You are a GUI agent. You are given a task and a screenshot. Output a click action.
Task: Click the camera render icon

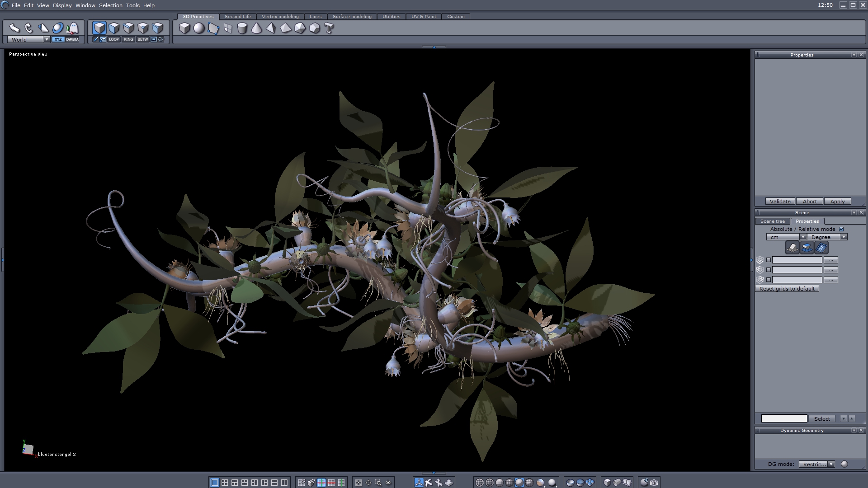[654, 483]
